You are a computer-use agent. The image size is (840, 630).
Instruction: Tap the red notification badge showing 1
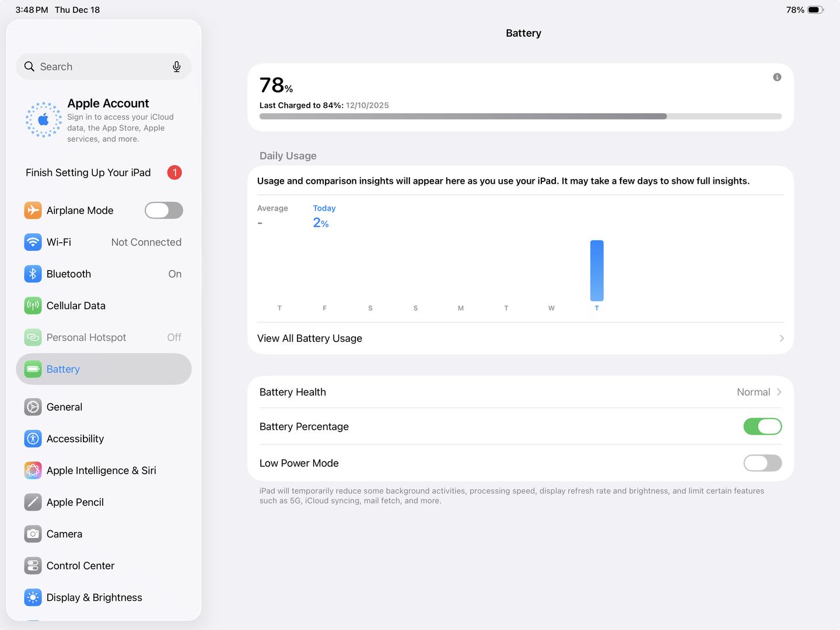[174, 173]
